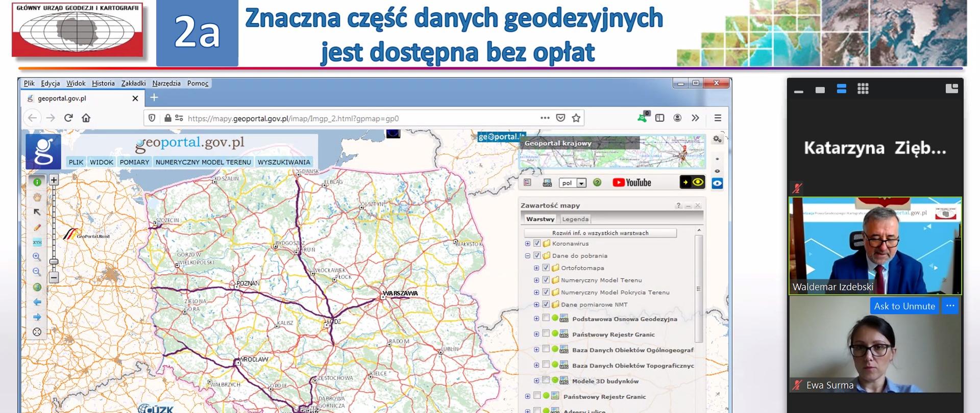The height and width of the screenshot is (413, 980).
Task: Click the crossed-circle clear tool icon
Action: 37,332
